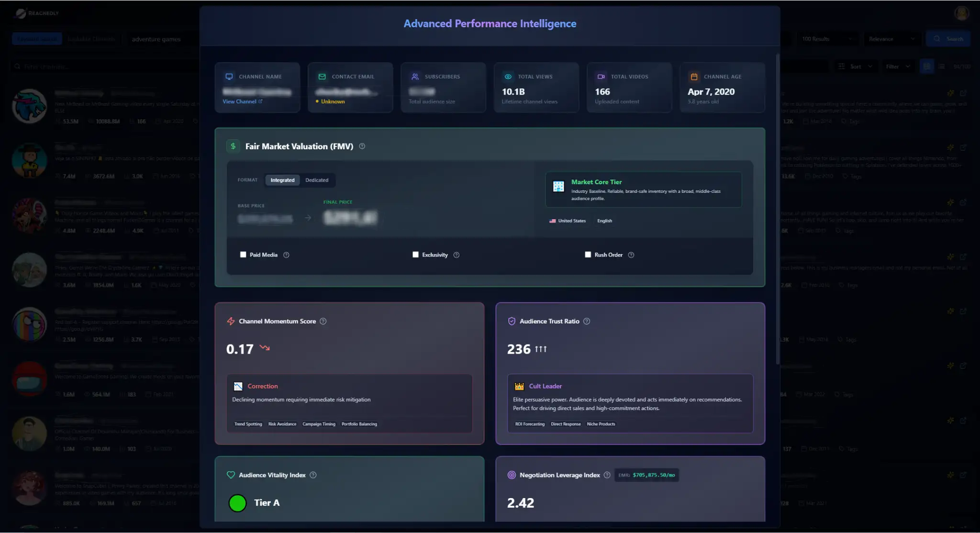Click the Search button
980x533 pixels.
click(948, 39)
